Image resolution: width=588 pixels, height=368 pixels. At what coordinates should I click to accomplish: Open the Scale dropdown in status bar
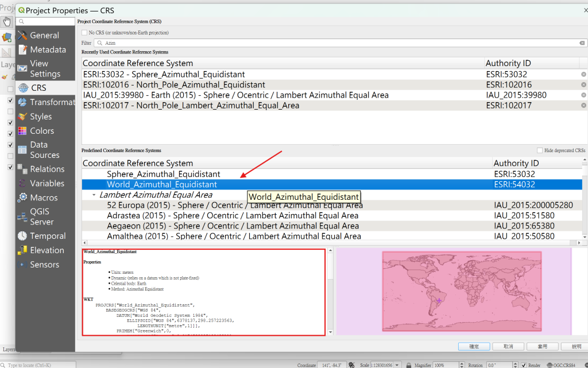tap(397, 365)
